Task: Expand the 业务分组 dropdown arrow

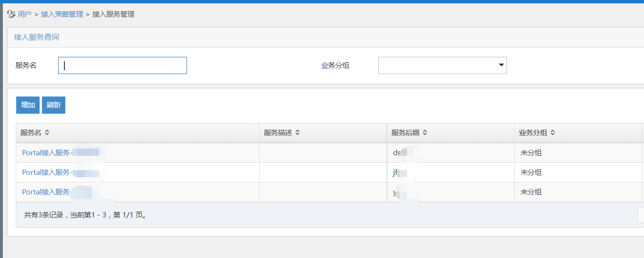Action: coord(501,65)
